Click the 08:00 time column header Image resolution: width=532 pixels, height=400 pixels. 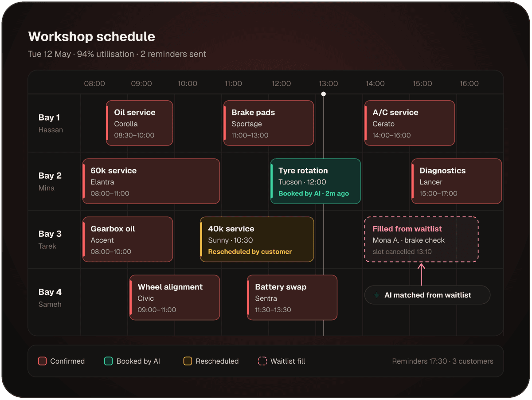pyautogui.click(x=94, y=83)
